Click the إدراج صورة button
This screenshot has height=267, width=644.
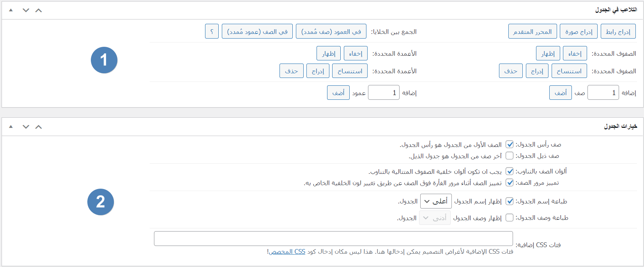(x=579, y=32)
